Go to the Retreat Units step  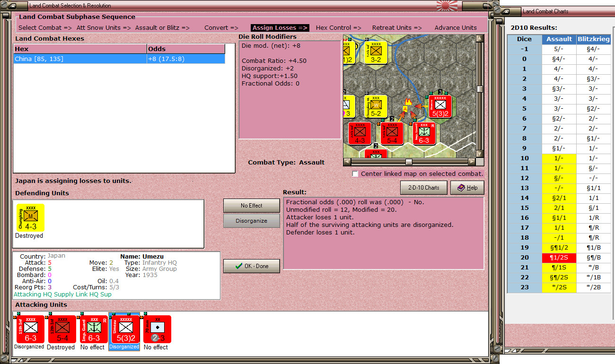tap(397, 28)
